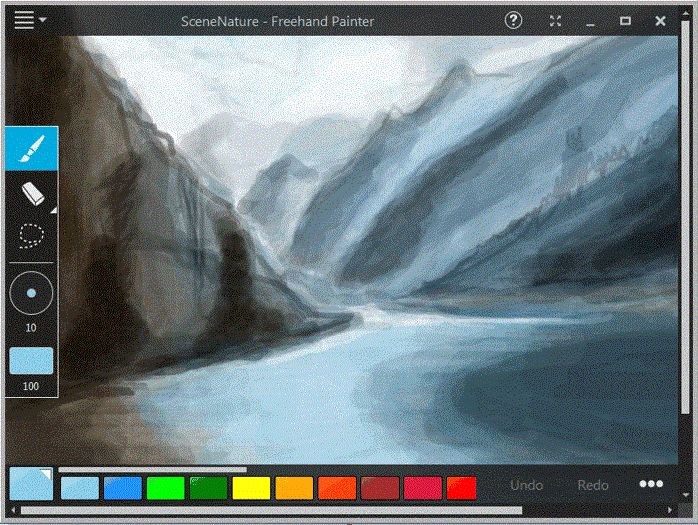
Task: Open the brush size circle control
Action: tap(31, 293)
